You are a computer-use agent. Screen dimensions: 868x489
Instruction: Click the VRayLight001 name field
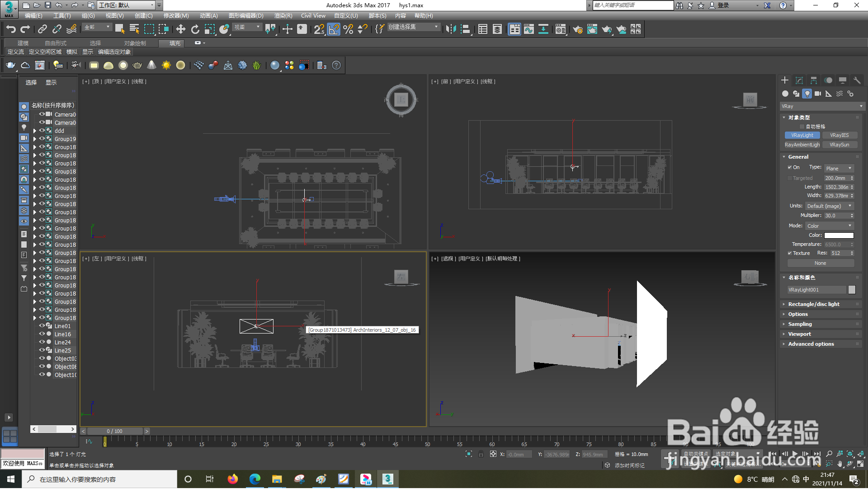click(x=816, y=290)
